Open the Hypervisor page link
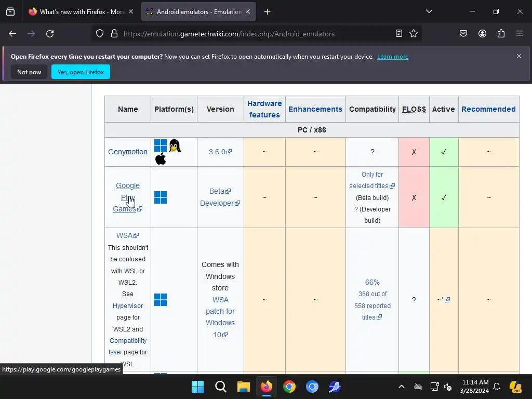Viewport: 532px width, 399px height. (128, 305)
